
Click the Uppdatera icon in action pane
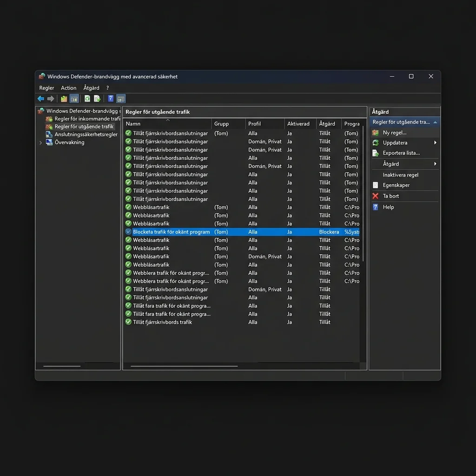[x=376, y=143]
